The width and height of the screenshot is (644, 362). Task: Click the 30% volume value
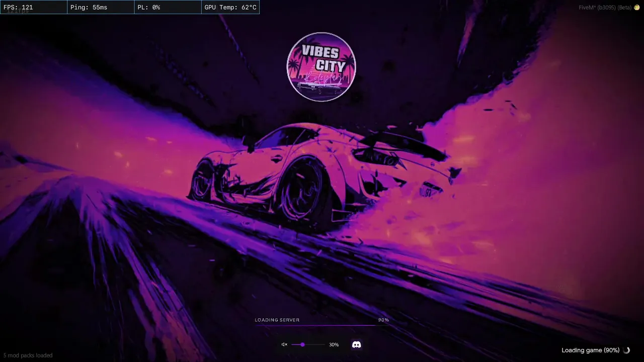334,345
